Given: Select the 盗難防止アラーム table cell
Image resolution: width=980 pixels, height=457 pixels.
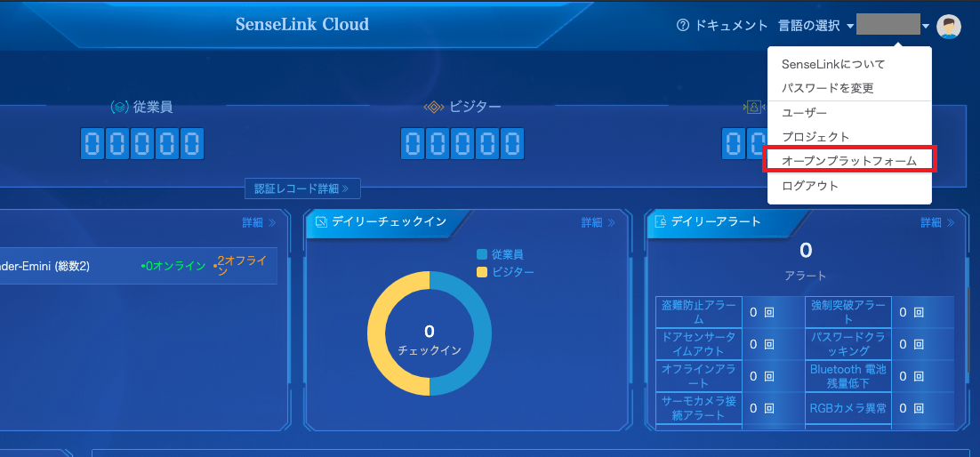Looking at the screenshot, I should (699, 311).
